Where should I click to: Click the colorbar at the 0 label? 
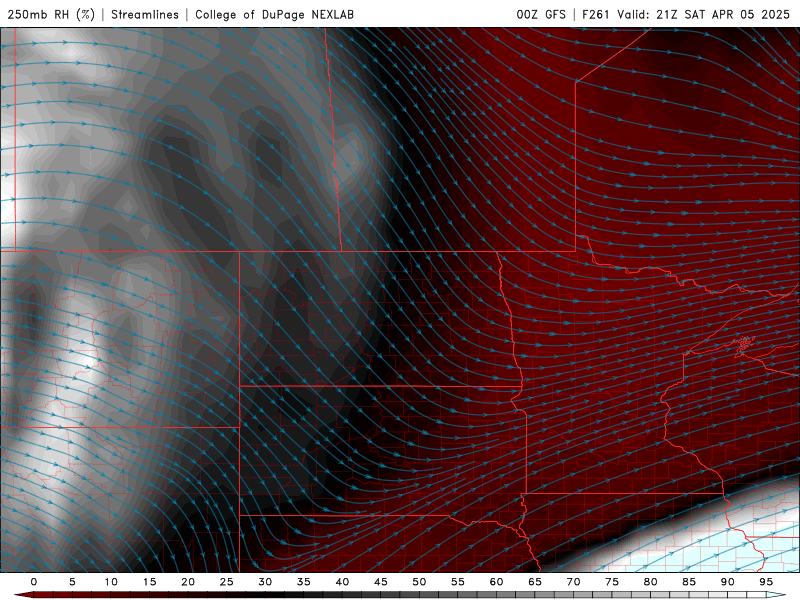pos(34,582)
